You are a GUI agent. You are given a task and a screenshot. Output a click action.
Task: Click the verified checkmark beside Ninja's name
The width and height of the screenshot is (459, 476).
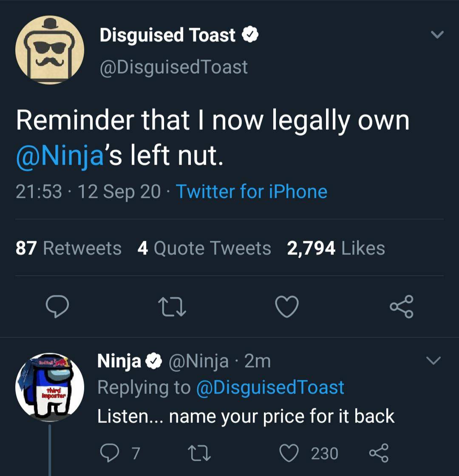click(x=153, y=361)
